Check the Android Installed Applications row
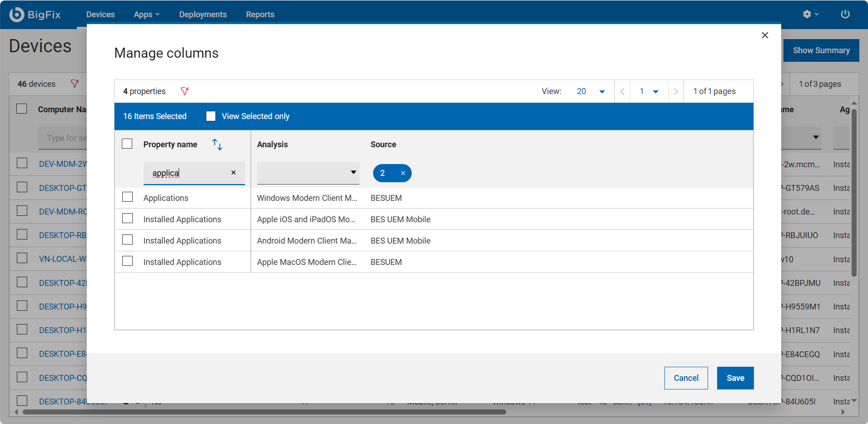The image size is (868, 424). 128,240
